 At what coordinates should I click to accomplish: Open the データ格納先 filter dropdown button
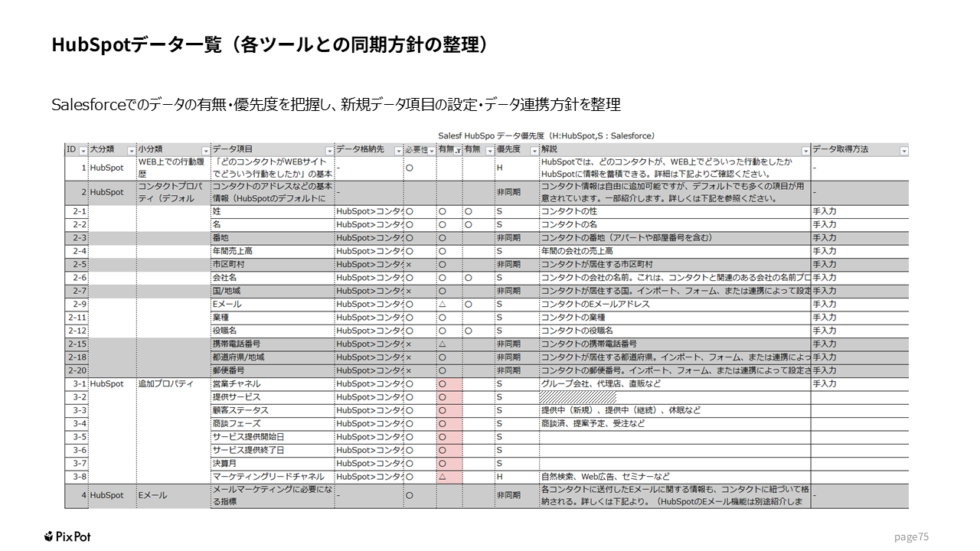pos(398,151)
